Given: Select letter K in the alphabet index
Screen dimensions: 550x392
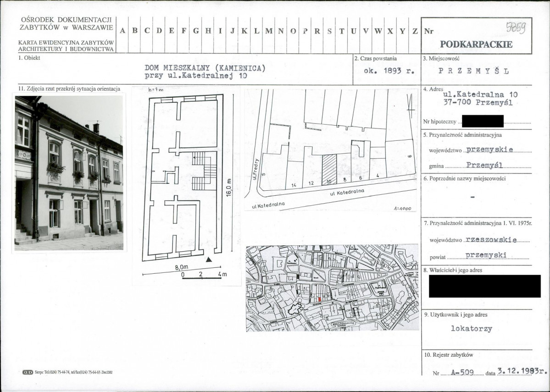Looking at the screenshot, I should pyautogui.click(x=244, y=31).
